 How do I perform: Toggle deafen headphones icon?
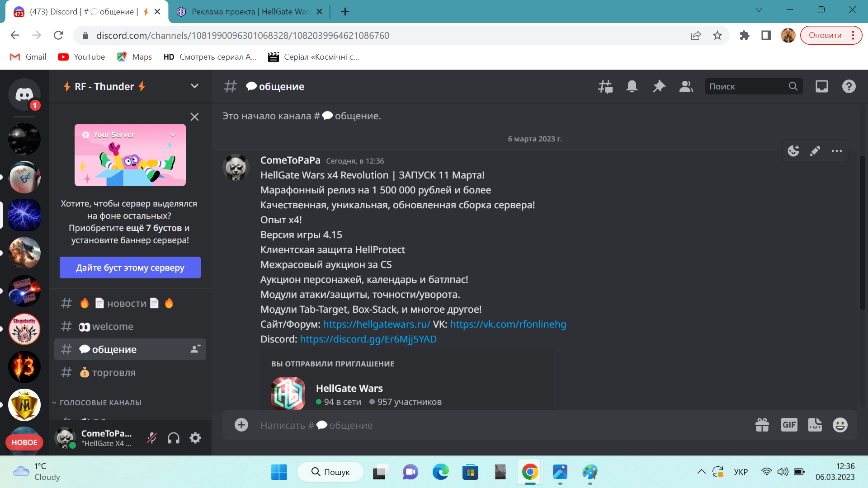174,438
